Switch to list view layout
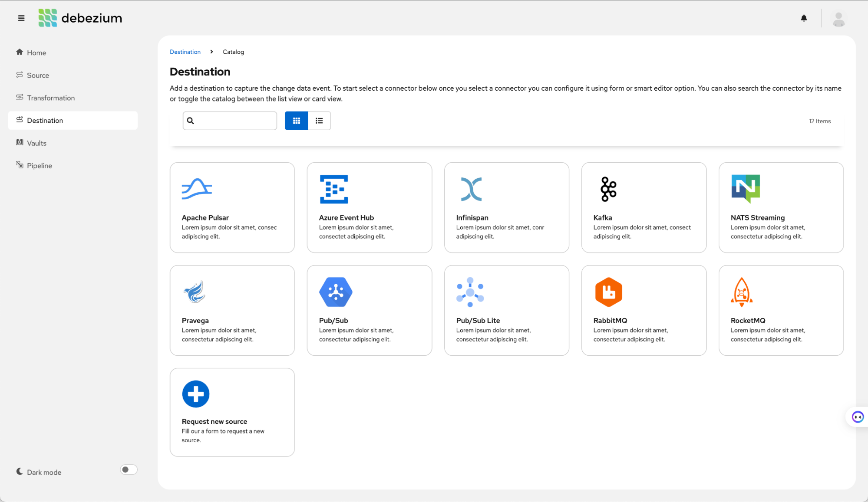 [319, 121]
